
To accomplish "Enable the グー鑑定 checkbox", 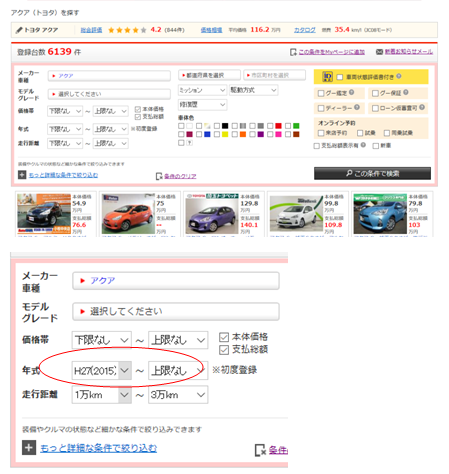I will (321, 93).
